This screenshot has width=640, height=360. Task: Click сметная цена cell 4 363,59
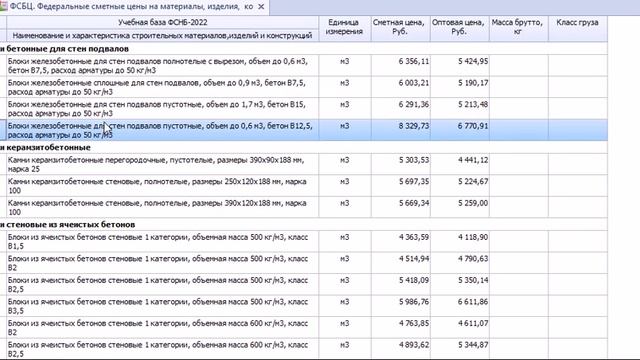[400, 242]
